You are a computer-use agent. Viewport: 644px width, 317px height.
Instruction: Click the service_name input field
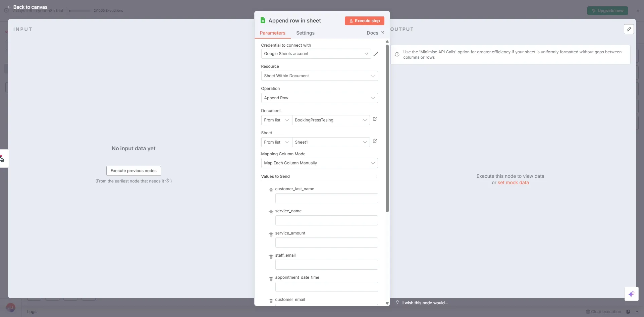click(x=326, y=220)
